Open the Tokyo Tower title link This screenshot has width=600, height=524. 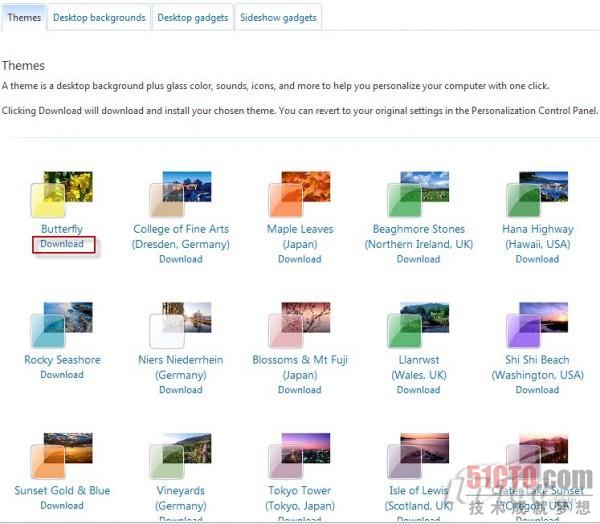[x=300, y=498]
